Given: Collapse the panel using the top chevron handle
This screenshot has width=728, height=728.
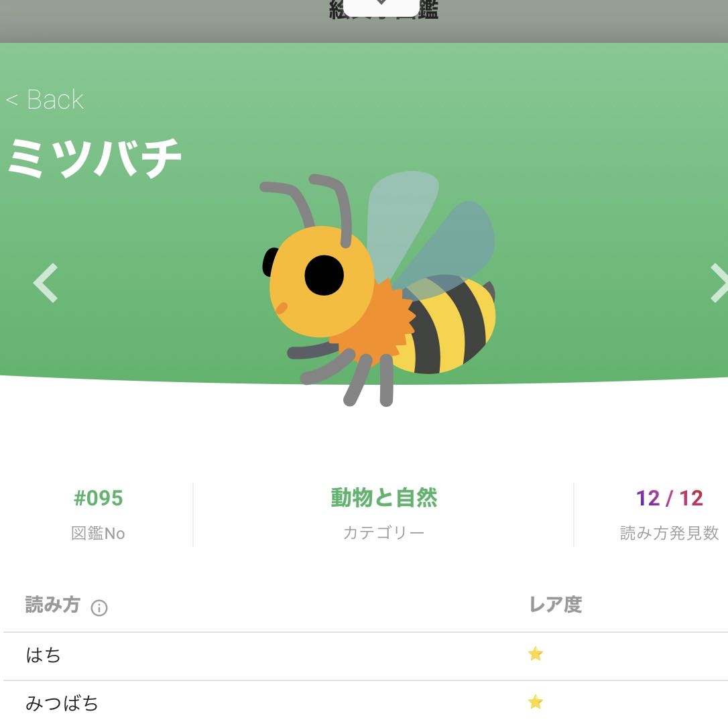Looking at the screenshot, I should tap(381, 5).
